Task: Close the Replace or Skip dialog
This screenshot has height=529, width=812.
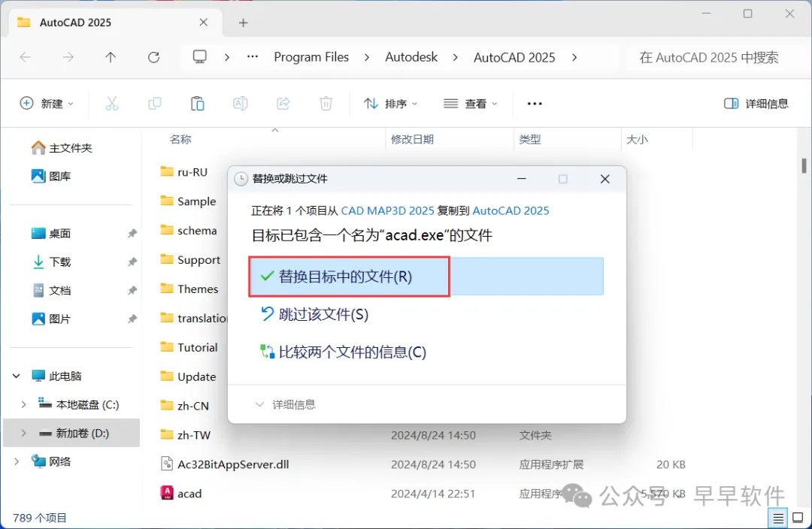Action: pos(604,179)
